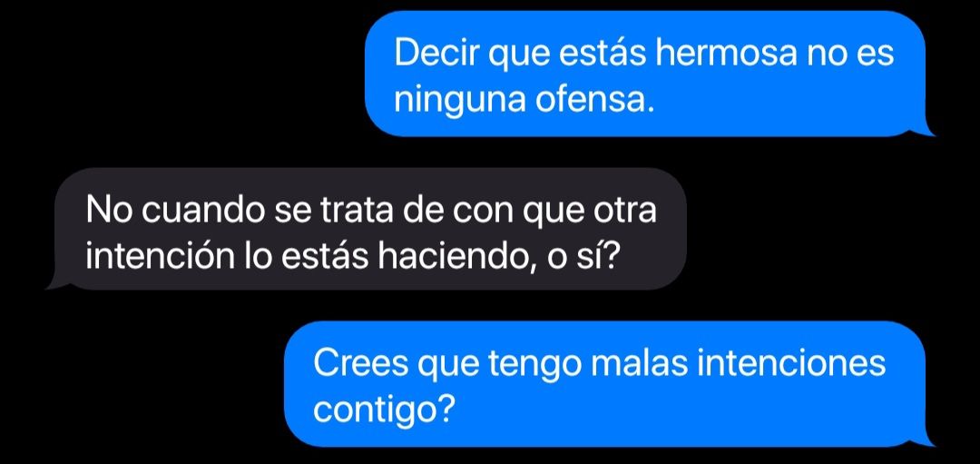Click the tail of the top blue bubble

(926, 130)
